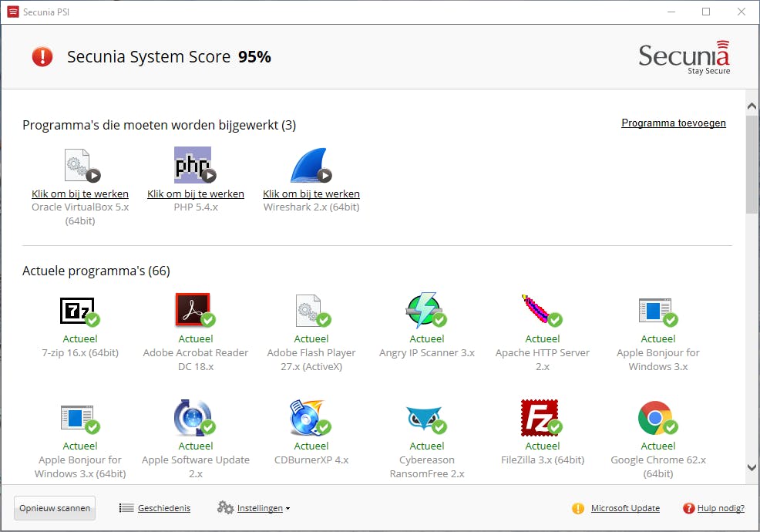Click the FileZilla program icon
The image size is (760, 532).
540,418
